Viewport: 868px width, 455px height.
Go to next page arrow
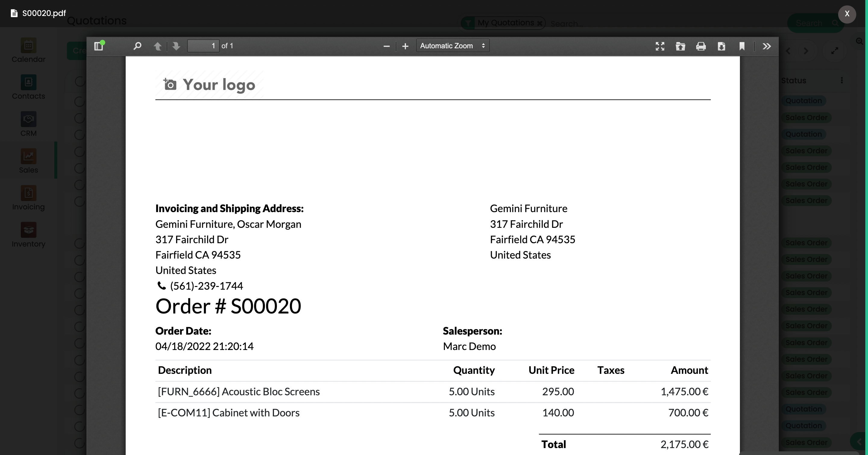(x=176, y=46)
